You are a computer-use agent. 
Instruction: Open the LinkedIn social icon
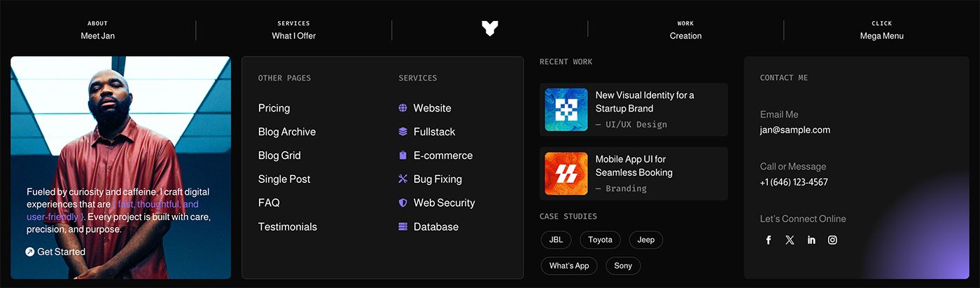coord(811,240)
